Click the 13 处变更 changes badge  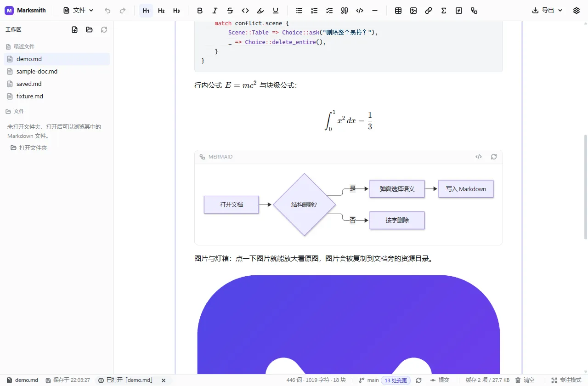[396, 380]
